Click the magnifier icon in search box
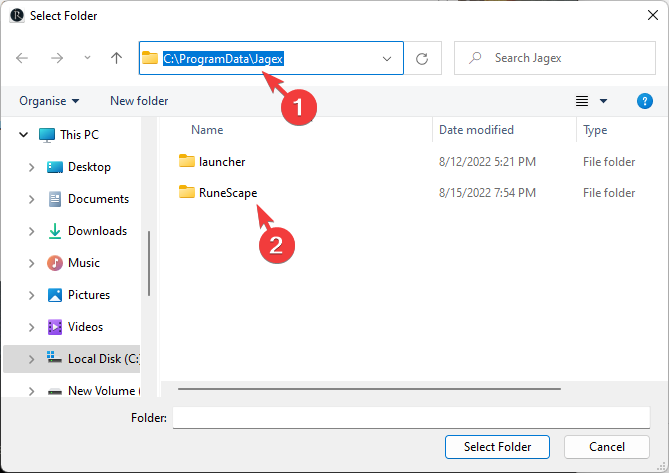The image size is (669, 473). tap(475, 58)
